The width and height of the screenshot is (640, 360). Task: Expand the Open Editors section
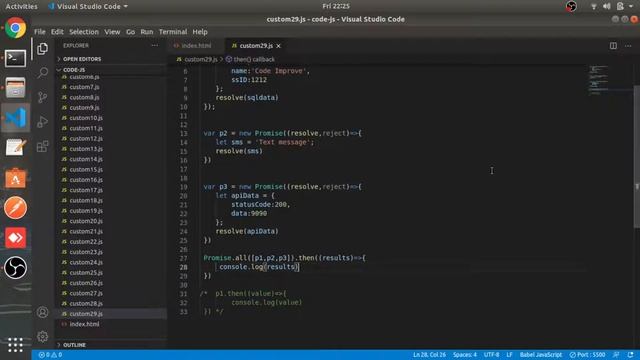[82, 59]
